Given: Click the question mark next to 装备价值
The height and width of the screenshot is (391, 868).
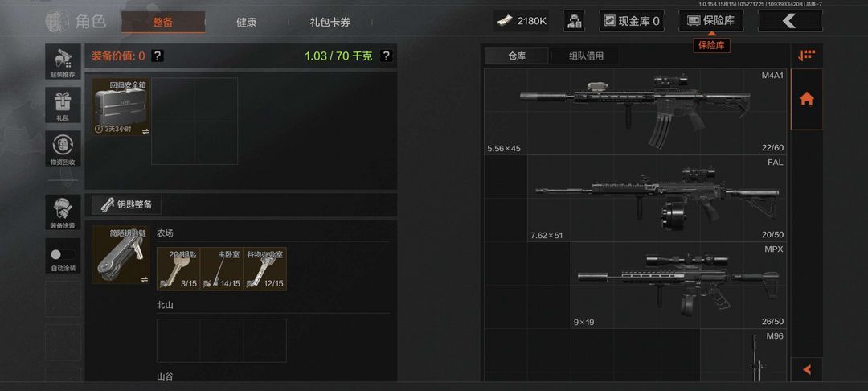Looking at the screenshot, I should [158, 56].
